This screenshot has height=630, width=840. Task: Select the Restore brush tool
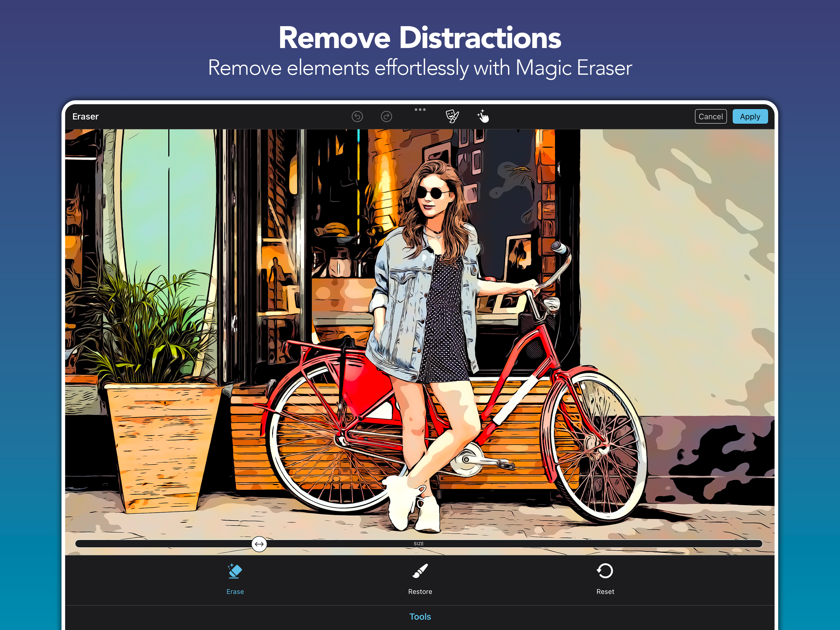[x=420, y=579]
